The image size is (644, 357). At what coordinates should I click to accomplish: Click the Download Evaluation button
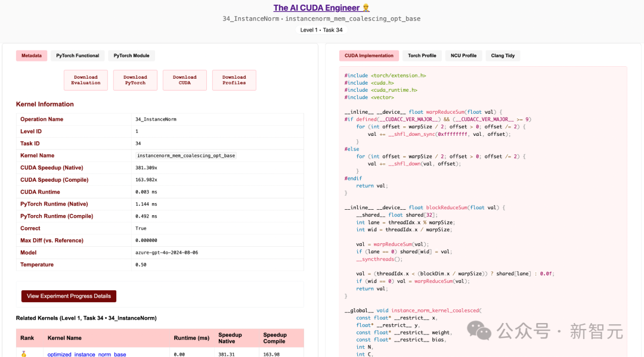(x=85, y=80)
